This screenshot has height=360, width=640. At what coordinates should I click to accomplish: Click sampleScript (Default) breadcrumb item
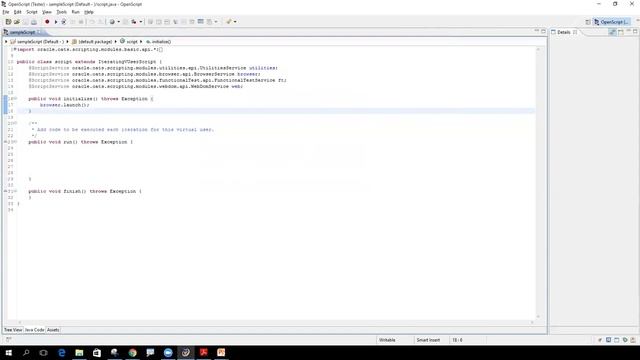click(37, 42)
